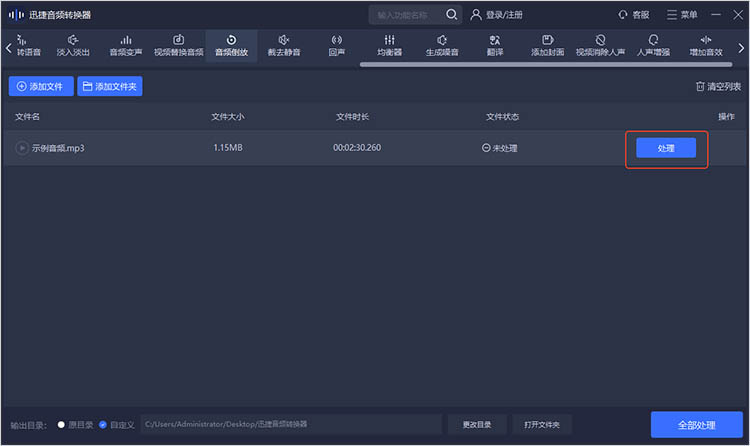Click the 添加文件 add file button

[41, 86]
